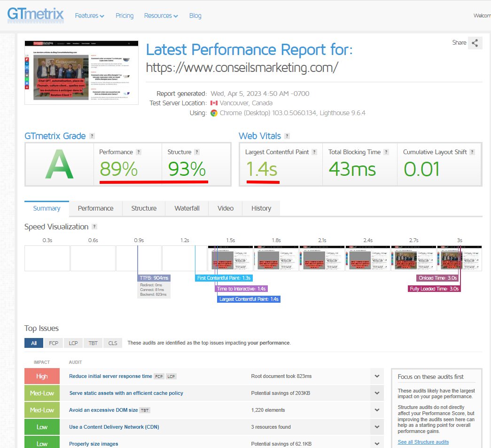Image resolution: width=491 pixels, height=448 pixels.
Task: Open See all Structure audits link
Action: coord(423,442)
